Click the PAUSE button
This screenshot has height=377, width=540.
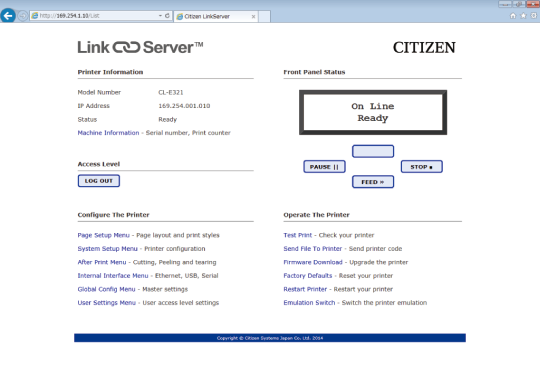(x=324, y=167)
